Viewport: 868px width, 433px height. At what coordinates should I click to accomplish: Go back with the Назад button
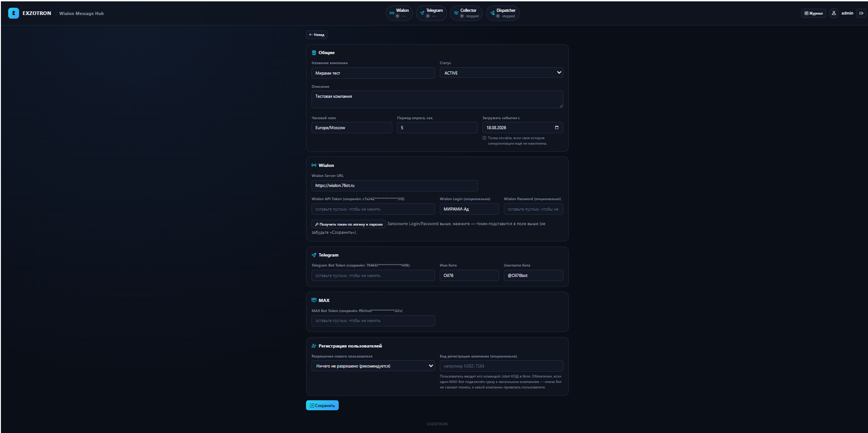(316, 35)
